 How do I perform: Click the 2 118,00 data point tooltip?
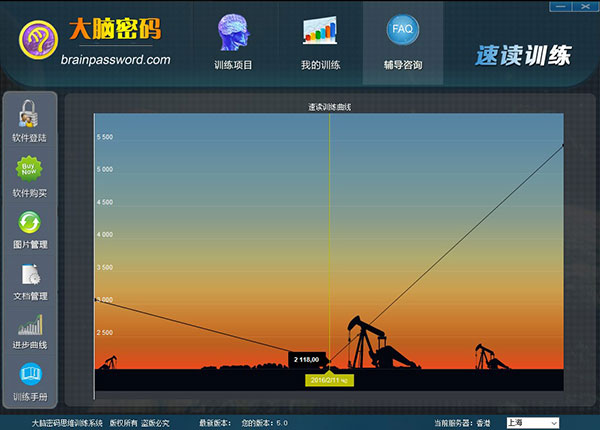[307, 360]
